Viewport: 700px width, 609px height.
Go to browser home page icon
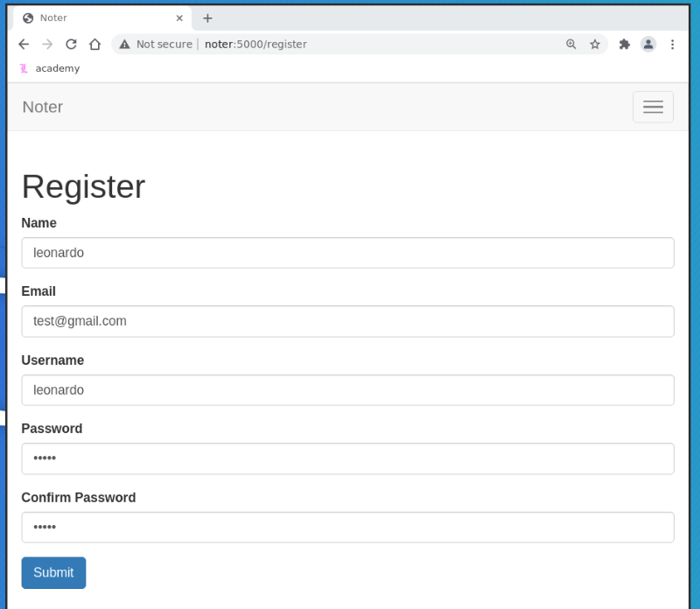(x=94, y=45)
